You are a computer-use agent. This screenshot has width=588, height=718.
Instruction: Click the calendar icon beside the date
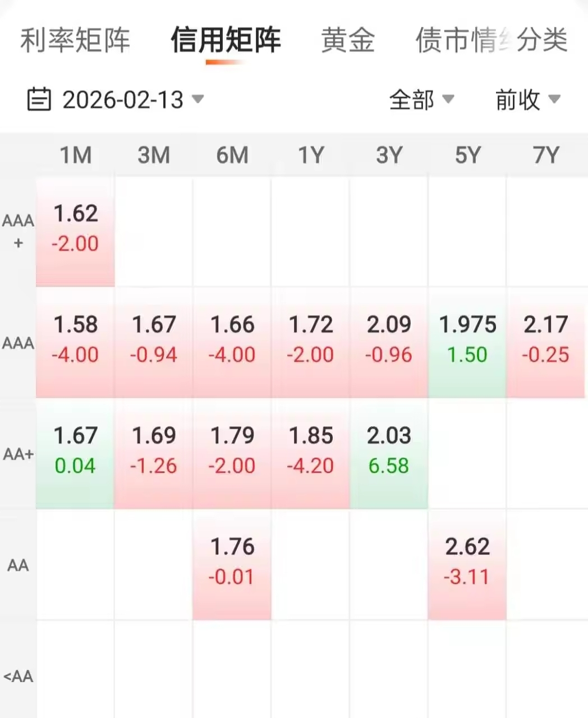click(39, 100)
